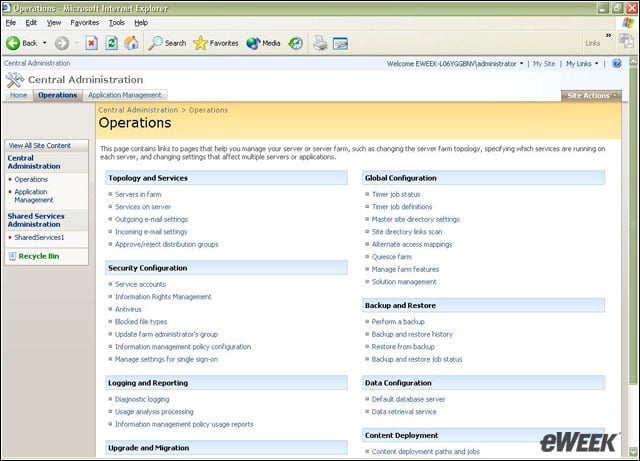Open the SharePoint help icon
Image resolution: width=640 pixels, height=461 pixels.
tap(617, 63)
